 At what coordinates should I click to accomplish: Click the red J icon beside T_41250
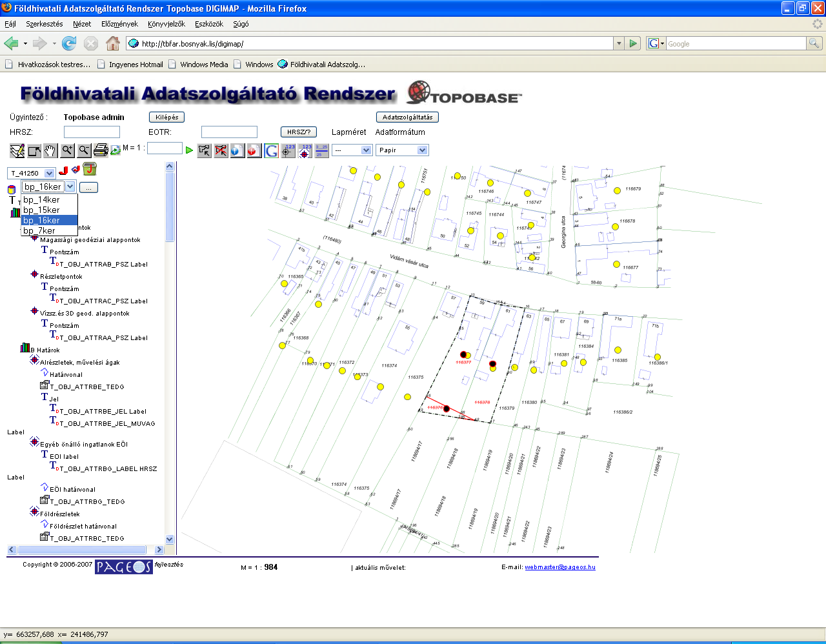pos(63,171)
